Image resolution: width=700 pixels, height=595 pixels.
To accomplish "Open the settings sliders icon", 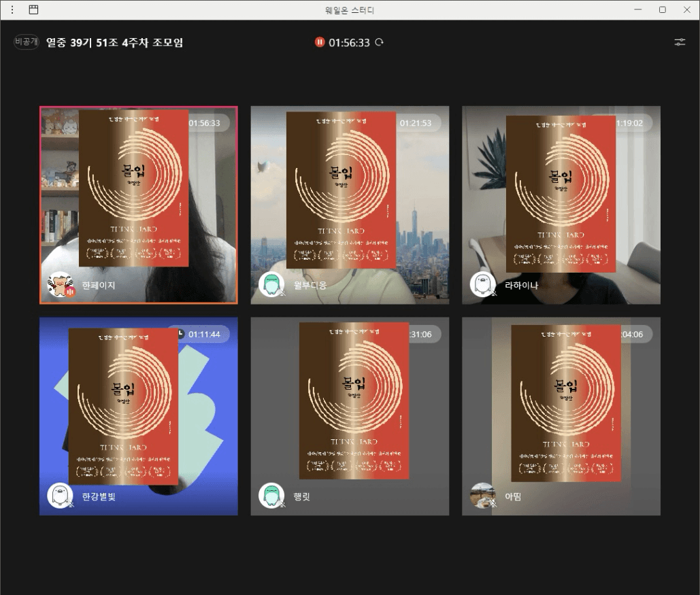I will tap(680, 42).
